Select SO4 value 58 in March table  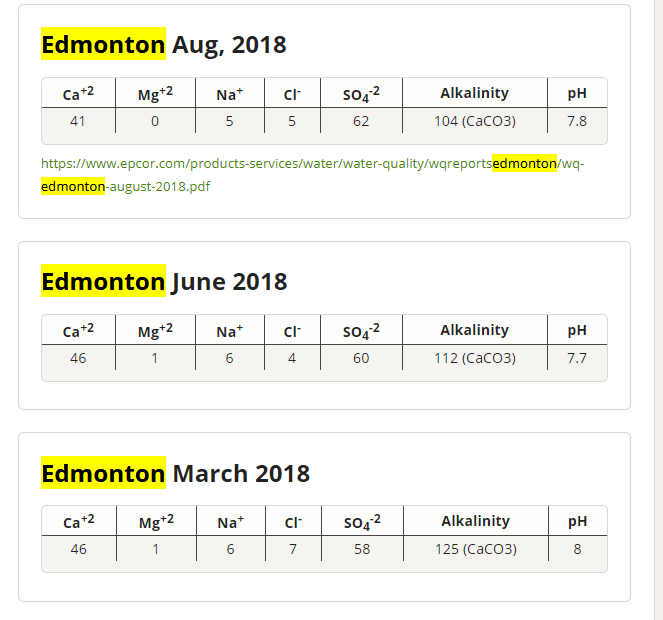[x=362, y=549]
